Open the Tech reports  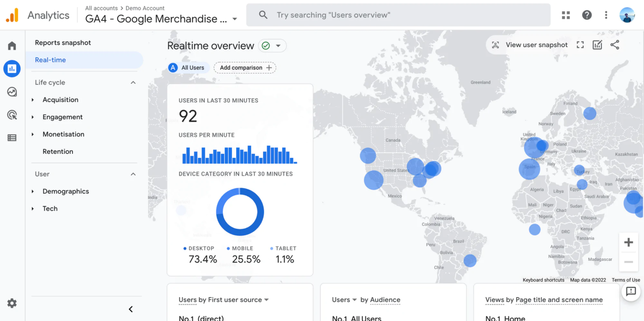(x=50, y=209)
